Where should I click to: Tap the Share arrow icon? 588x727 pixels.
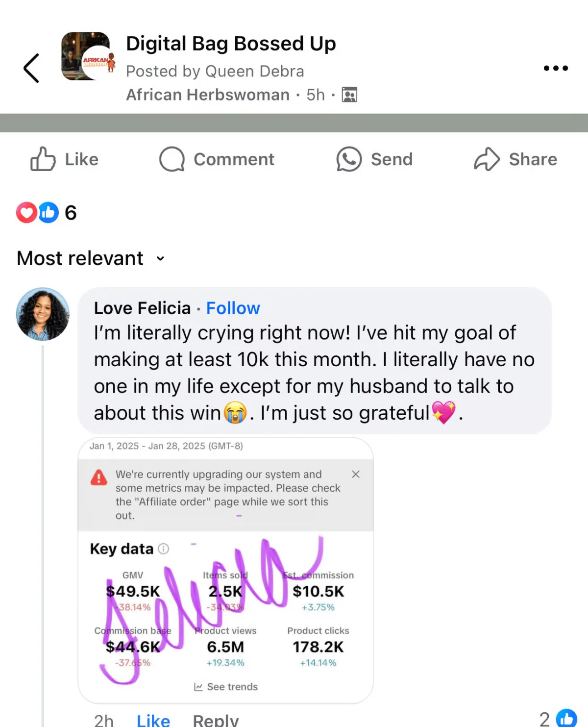487,159
